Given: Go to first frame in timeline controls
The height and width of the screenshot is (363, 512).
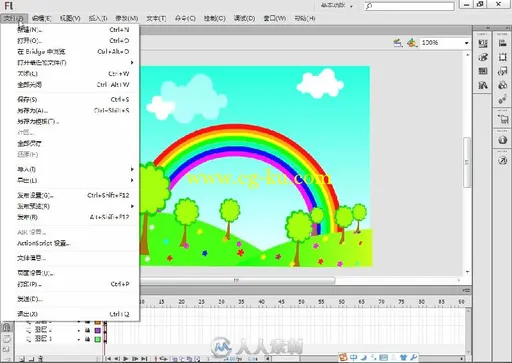Looking at the screenshot, I should 108,359.
